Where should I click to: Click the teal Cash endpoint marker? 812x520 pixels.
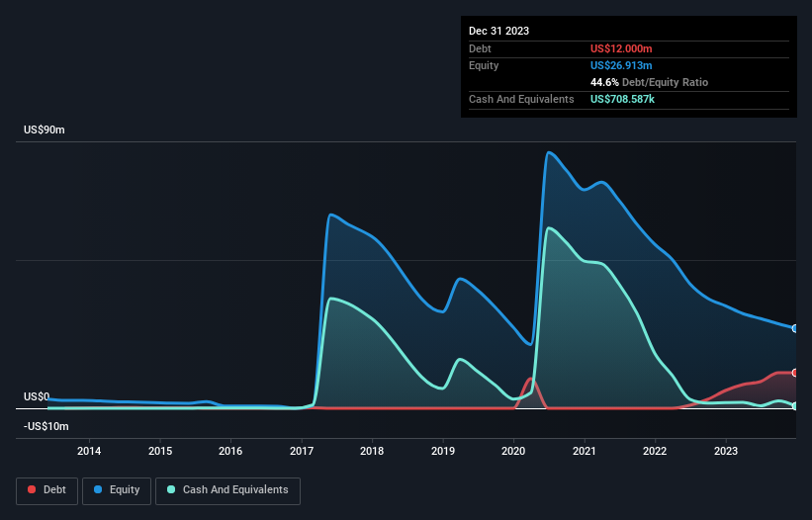(x=795, y=406)
